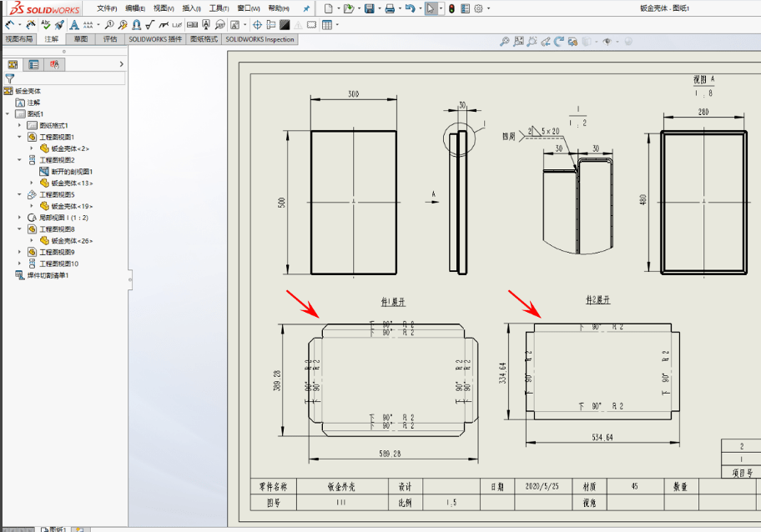Enable the PropertyManager panel tab

[32, 64]
